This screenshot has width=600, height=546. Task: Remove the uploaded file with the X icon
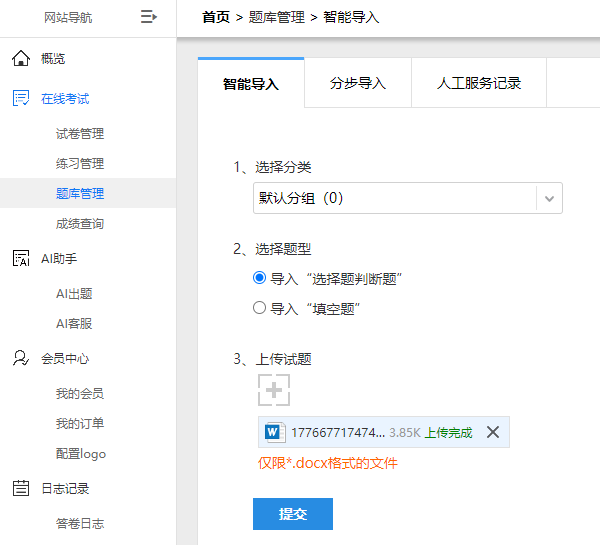(493, 432)
